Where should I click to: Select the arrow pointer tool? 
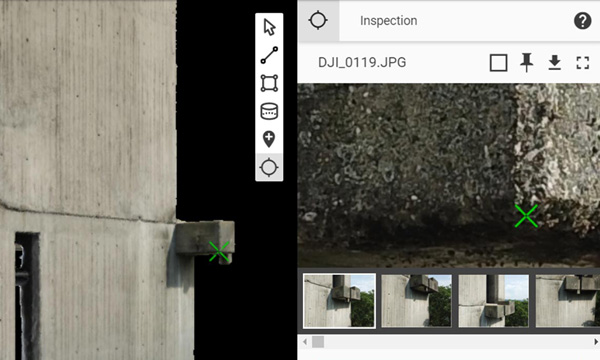[269, 27]
